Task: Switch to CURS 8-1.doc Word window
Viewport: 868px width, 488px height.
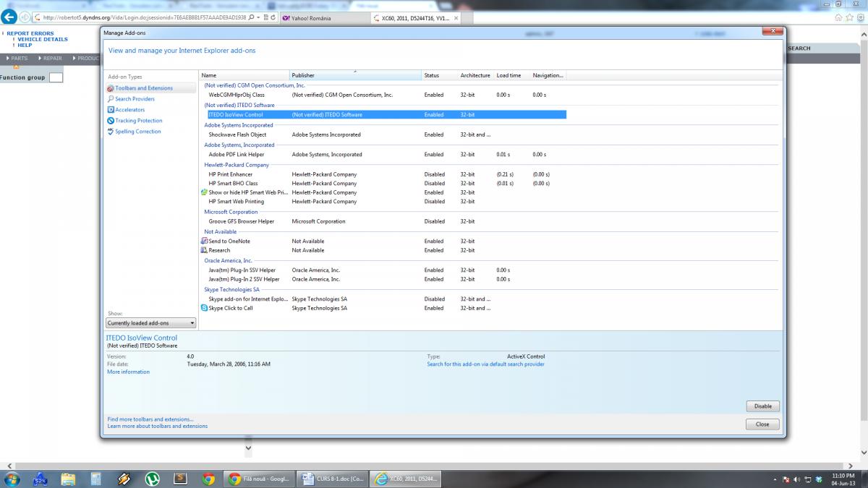Action: (x=332, y=479)
